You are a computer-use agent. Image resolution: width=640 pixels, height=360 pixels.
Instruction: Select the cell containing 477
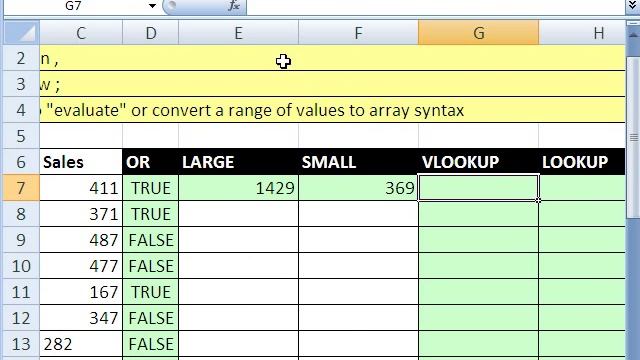tap(81, 266)
